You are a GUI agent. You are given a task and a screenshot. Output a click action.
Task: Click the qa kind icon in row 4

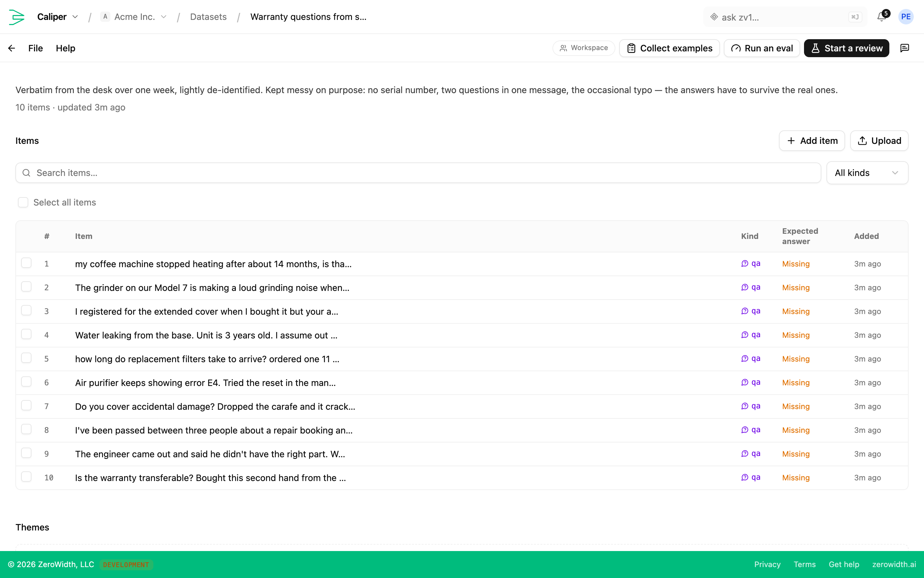coord(745,335)
